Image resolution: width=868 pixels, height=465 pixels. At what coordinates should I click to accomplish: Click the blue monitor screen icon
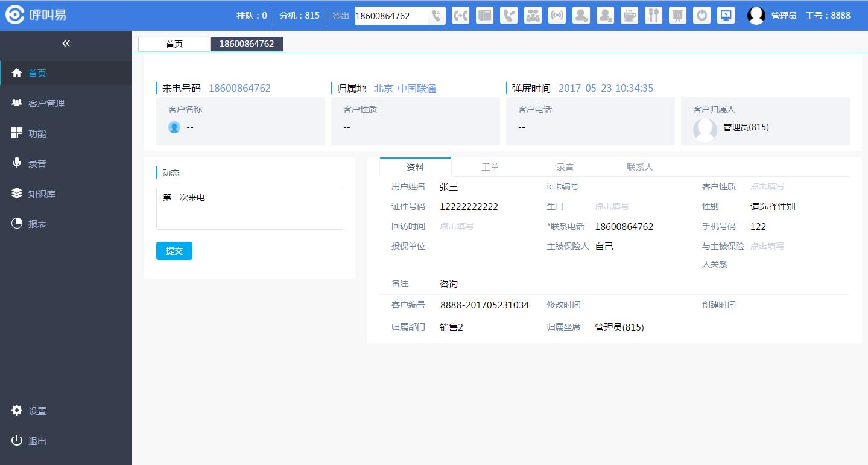coord(726,16)
